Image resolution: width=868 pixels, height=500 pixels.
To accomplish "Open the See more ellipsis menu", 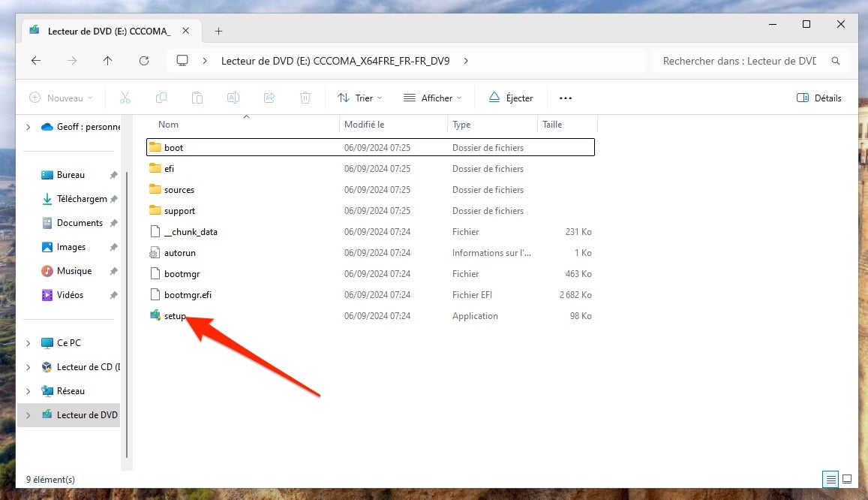I will (566, 98).
